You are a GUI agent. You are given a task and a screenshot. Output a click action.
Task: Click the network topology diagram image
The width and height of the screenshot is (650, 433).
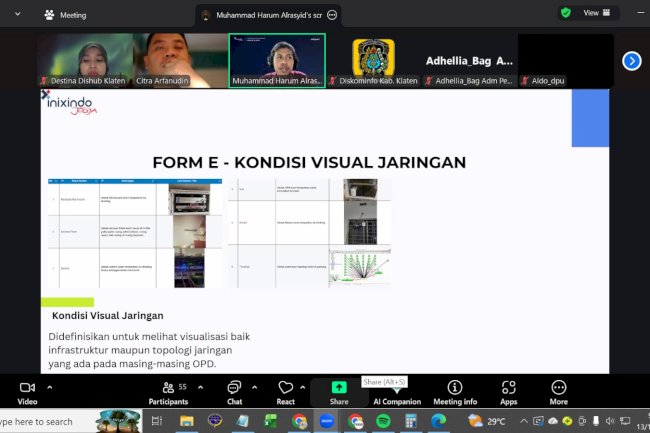point(360,267)
